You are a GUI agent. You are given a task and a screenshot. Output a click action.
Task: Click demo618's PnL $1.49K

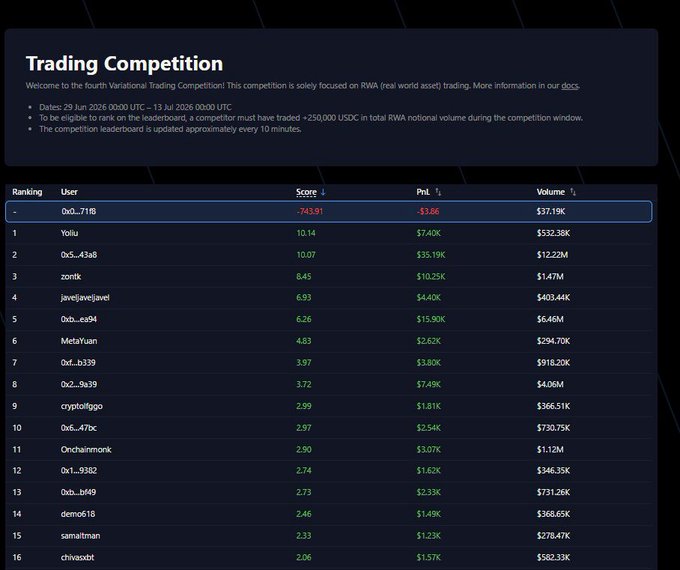click(x=428, y=514)
